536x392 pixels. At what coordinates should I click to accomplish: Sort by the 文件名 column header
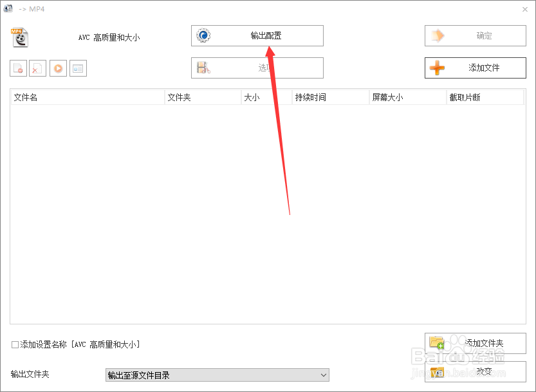pos(88,97)
